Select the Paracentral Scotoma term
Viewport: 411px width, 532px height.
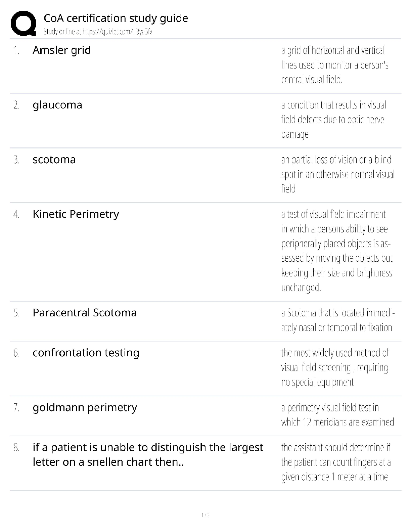click(x=85, y=313)
